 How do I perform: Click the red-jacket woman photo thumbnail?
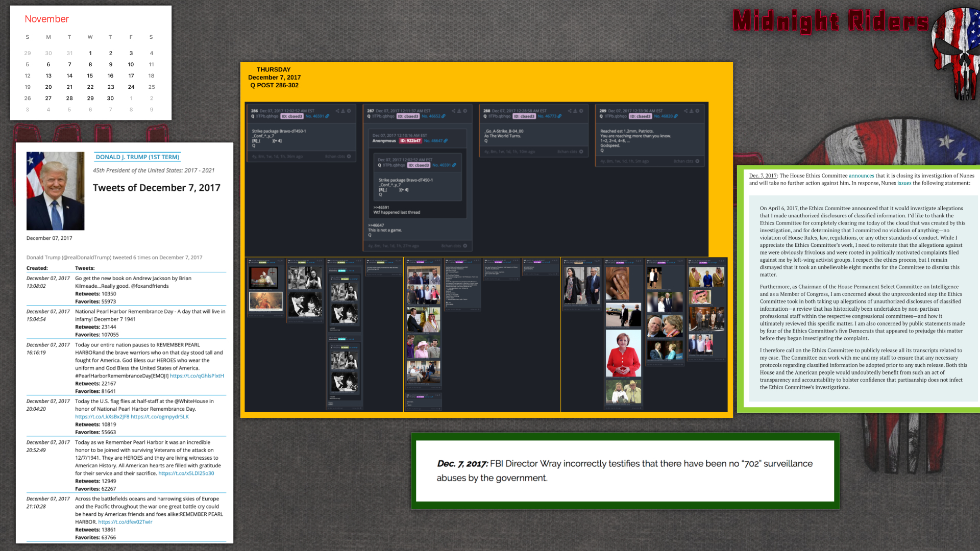[623, 353]
